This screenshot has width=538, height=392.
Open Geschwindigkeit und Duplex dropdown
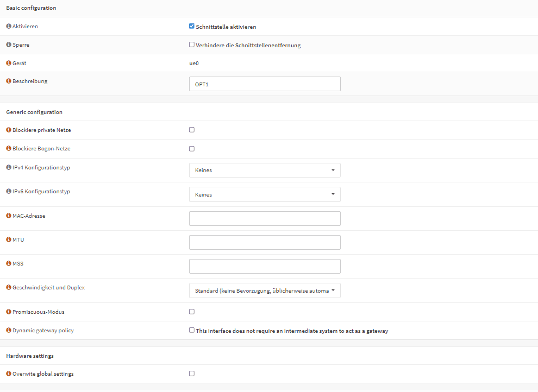click(265, 290)
